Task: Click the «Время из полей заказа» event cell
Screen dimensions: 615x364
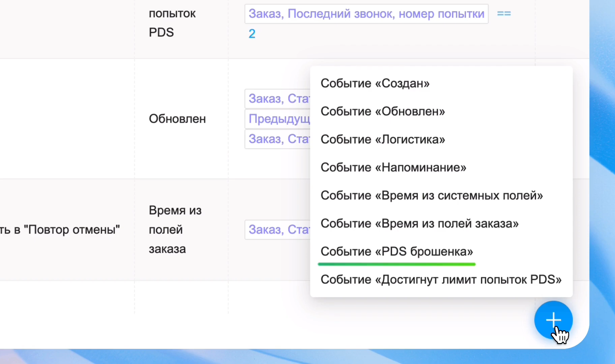Action: point(175,230)
